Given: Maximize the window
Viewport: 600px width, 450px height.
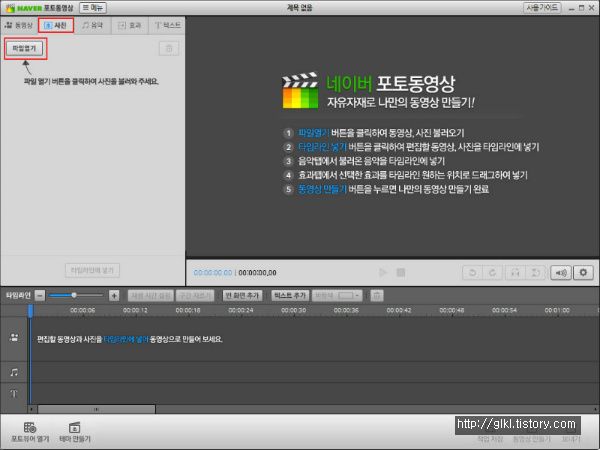Looking at the screenshot, I should tap(582, 8).
